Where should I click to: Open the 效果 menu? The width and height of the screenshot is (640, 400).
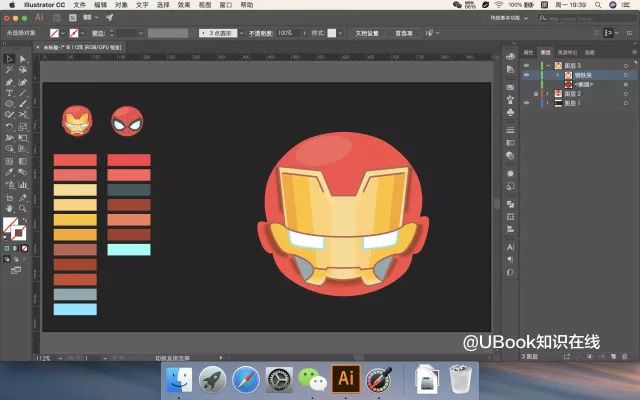(184, 5)
